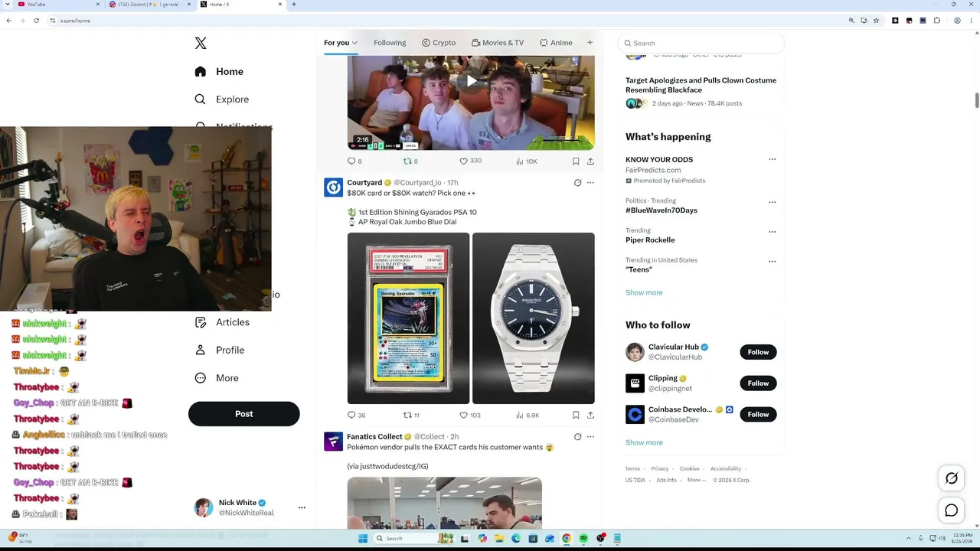Open more options for #BlueWaveIn70Days trend

pyautogui.click(x=773, y=202)
